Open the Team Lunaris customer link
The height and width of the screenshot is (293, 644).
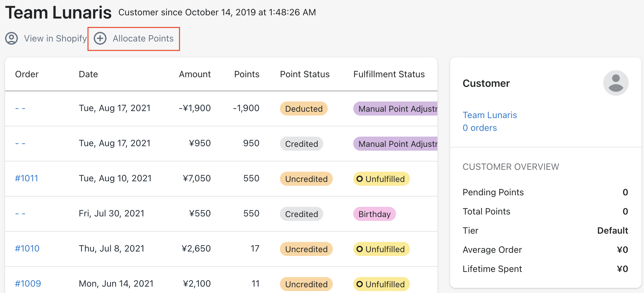(x=489, y=115)
